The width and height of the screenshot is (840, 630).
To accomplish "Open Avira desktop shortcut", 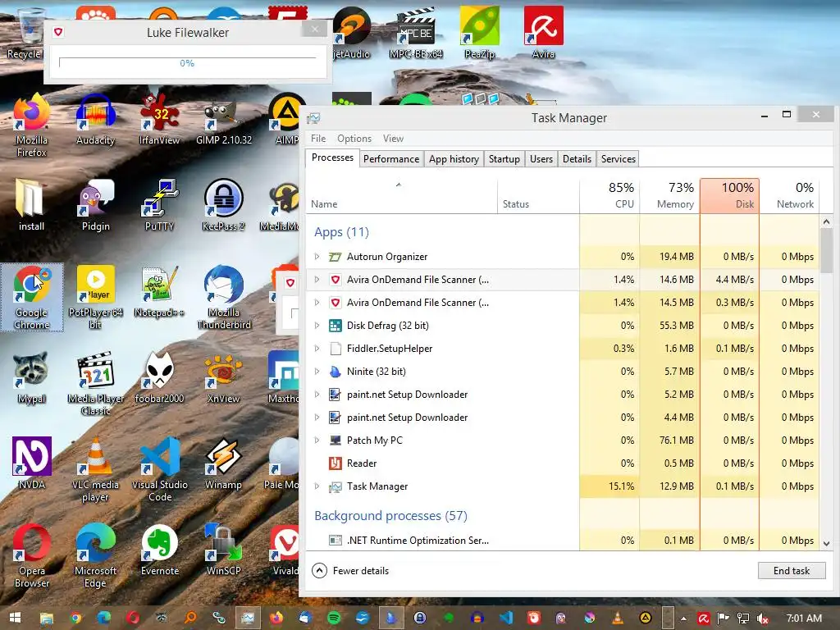I will (x=543, y=33).
